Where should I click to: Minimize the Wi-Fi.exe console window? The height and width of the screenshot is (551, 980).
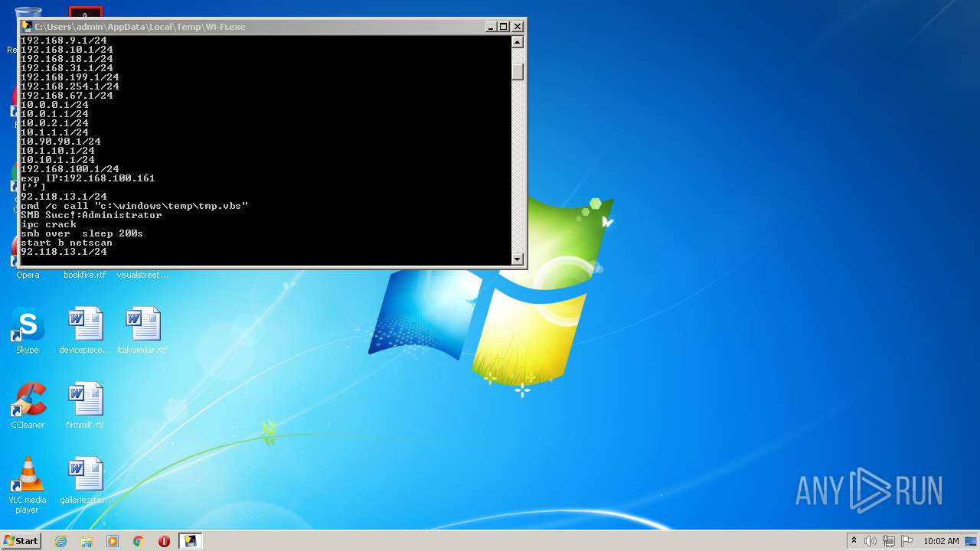point(491,26)
